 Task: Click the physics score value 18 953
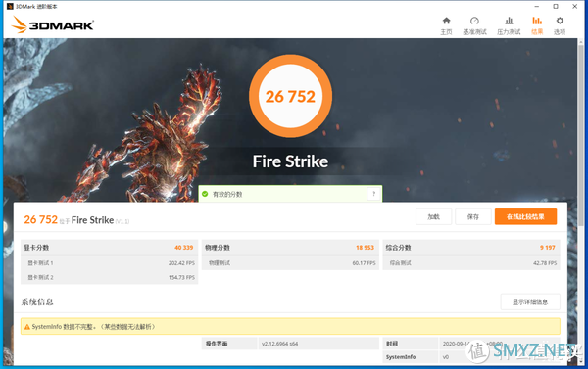click(365, 248)
